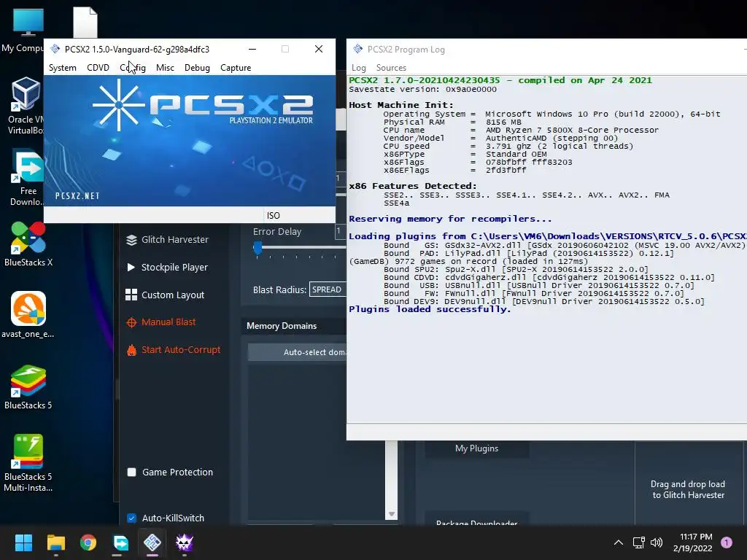Click the My Plugins button
747x560 pixels.
(x=476, y=448)
